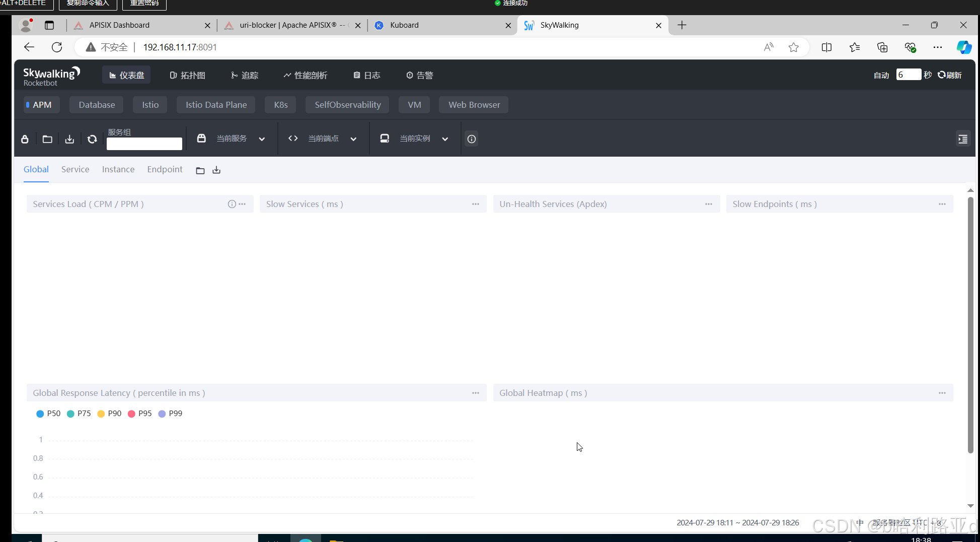980x542 pixels.
Task: Open the 告警 alarm menu
Action: tap(419, 75)
